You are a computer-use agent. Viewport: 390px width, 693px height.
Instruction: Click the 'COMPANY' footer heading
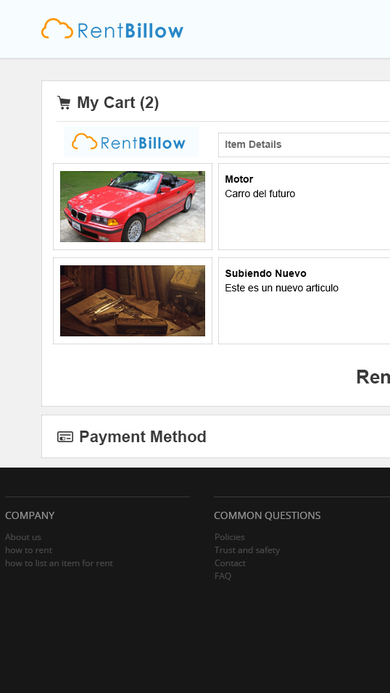[30, 515]
